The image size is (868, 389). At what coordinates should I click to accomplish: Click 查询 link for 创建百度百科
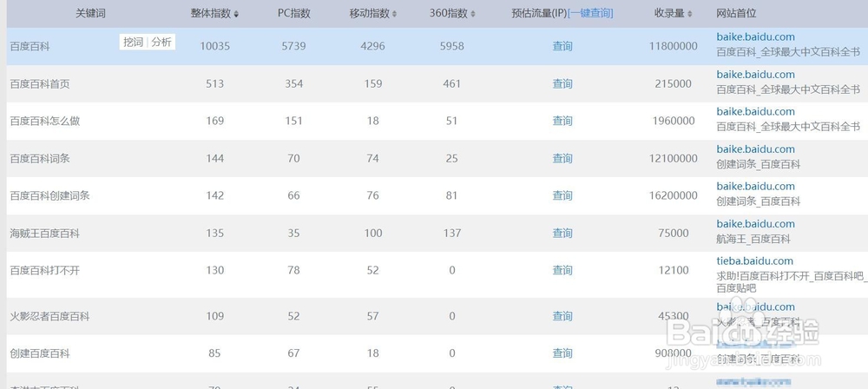(x=562, y=353)
